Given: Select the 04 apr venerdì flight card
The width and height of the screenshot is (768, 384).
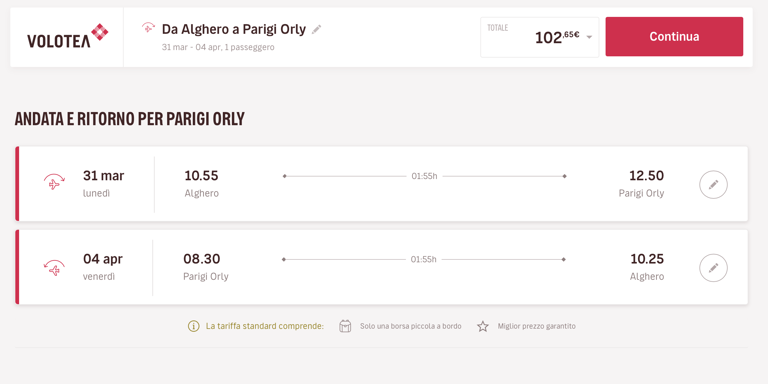Looking at the screenshot, I should (382, 267).
